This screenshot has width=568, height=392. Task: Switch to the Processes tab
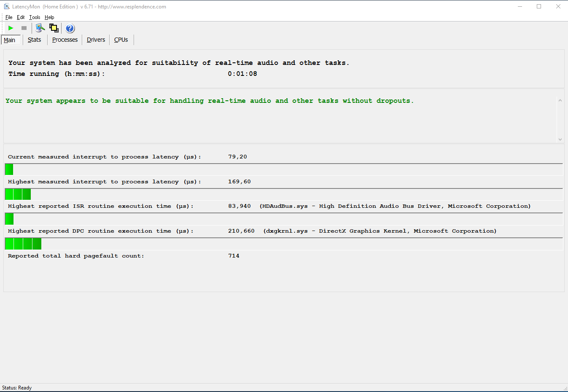pyautogui.click(x=65, y=40)
